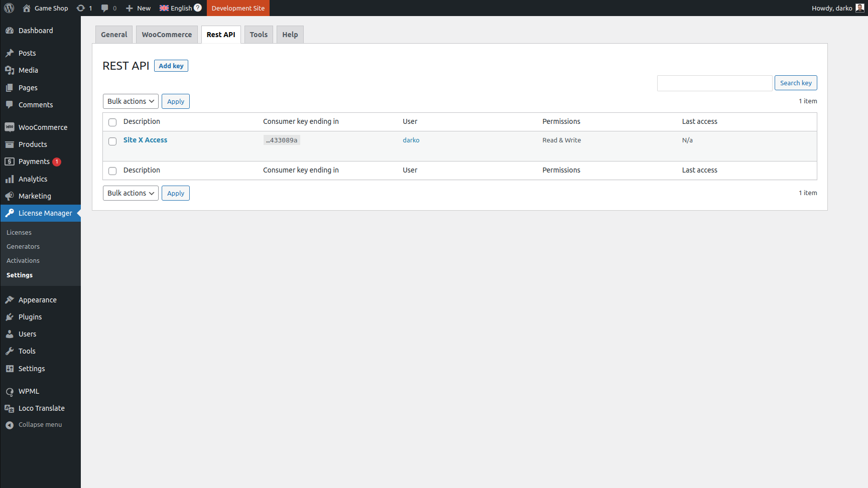The height and width of the screenshot is (488, 868).
Task: Open the darko user avatar
Action: click(859, 8)
